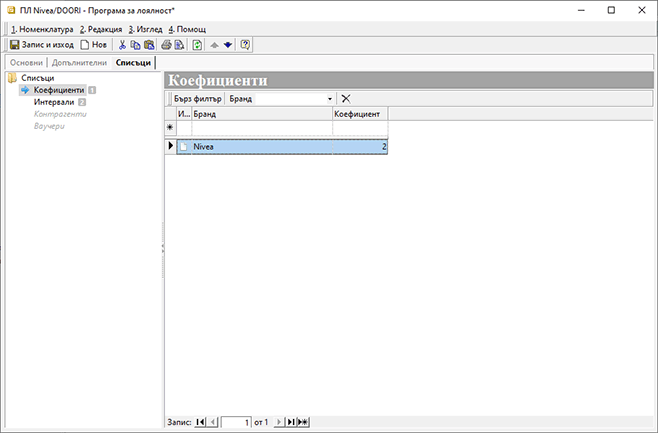Click the Help question mark icon
The width and height of the screenshot is (658, 433).
tap(245, 44)
